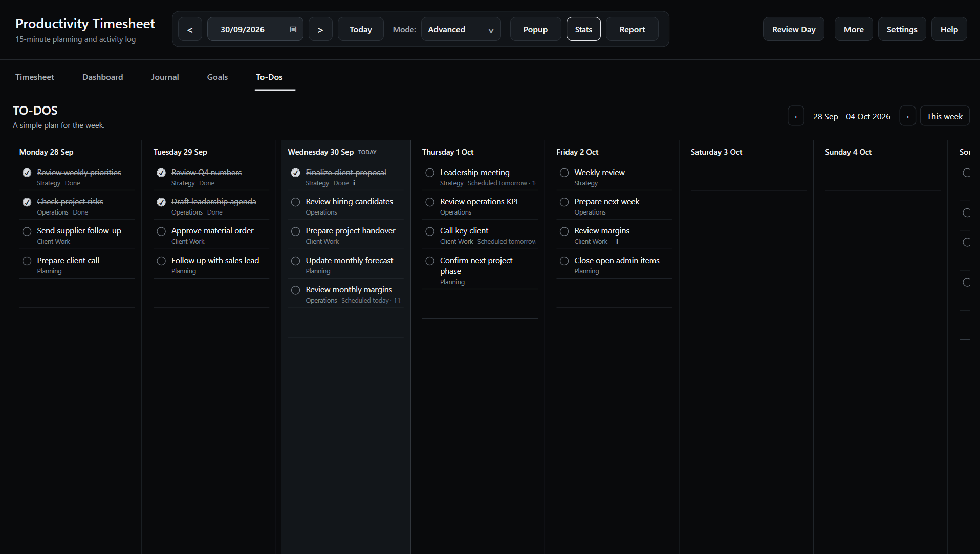Open the Goals tab
Viewport: 980px width, 554px height.
217,77
